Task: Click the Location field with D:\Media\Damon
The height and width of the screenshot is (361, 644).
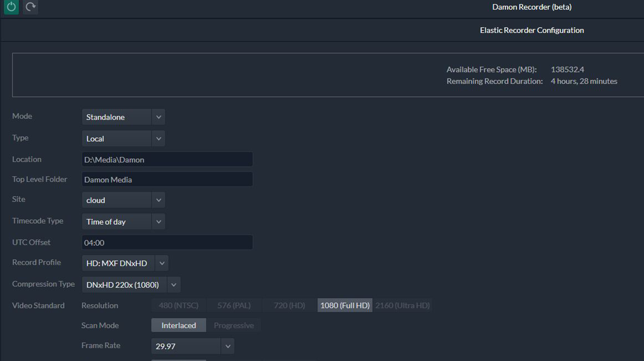Action: tap(167, 160)
